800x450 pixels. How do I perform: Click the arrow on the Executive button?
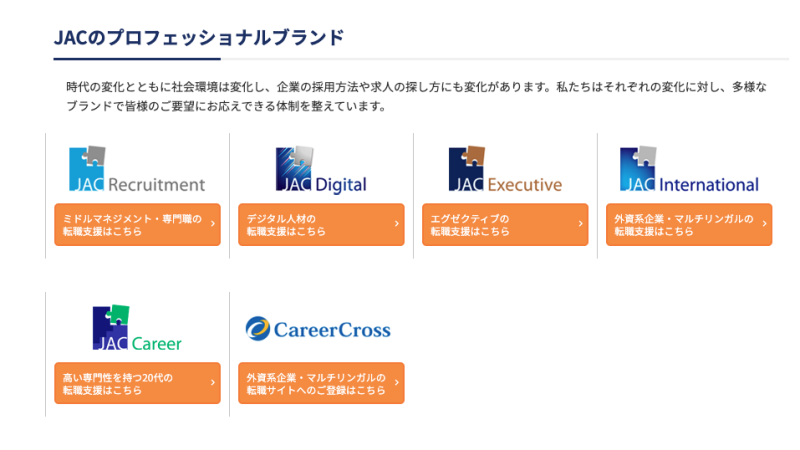pyautogui.click(x=581, y=225)
